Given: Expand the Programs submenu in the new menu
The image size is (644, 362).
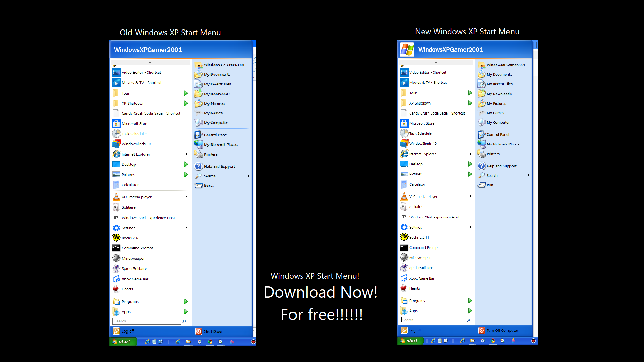Looking at the screenshot, I should coord(470,300).
